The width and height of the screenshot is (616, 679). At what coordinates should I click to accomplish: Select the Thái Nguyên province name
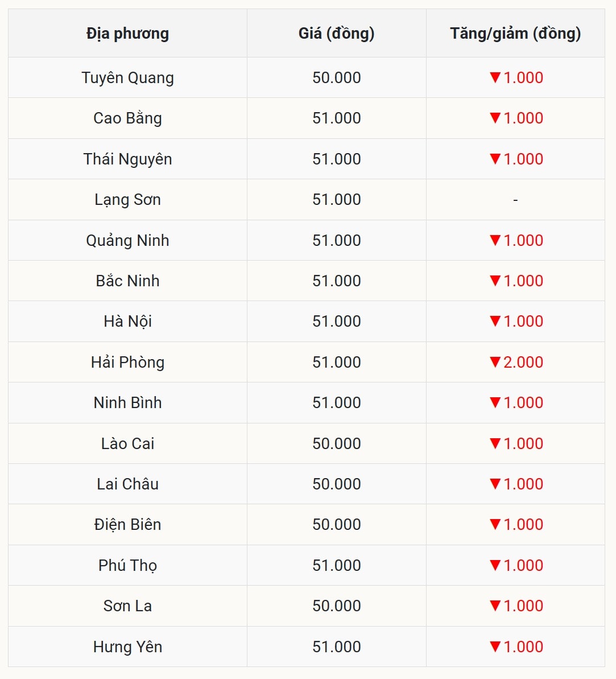point(127,159)
